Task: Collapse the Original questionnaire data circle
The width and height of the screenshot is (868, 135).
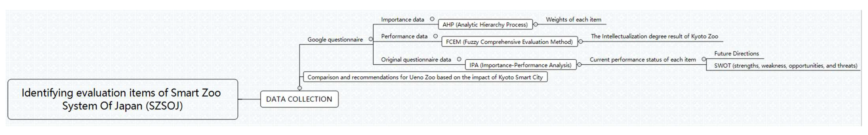Action: coord(459,59)
